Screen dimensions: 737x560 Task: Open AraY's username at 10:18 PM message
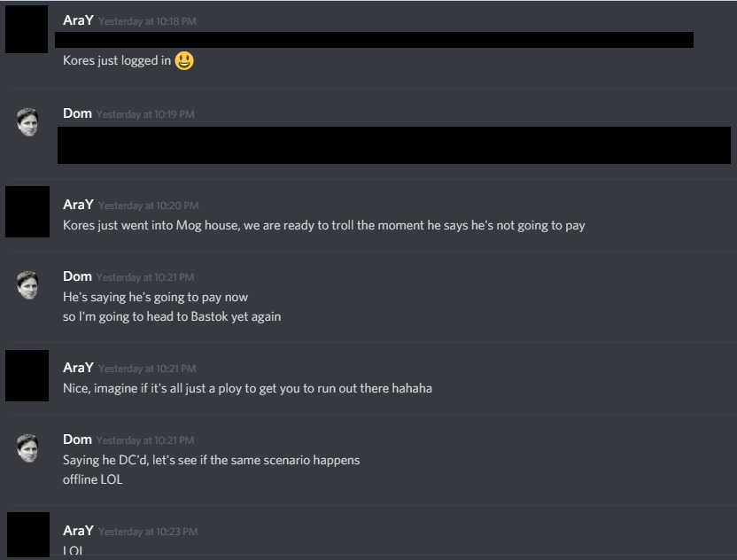coord(78,20)
